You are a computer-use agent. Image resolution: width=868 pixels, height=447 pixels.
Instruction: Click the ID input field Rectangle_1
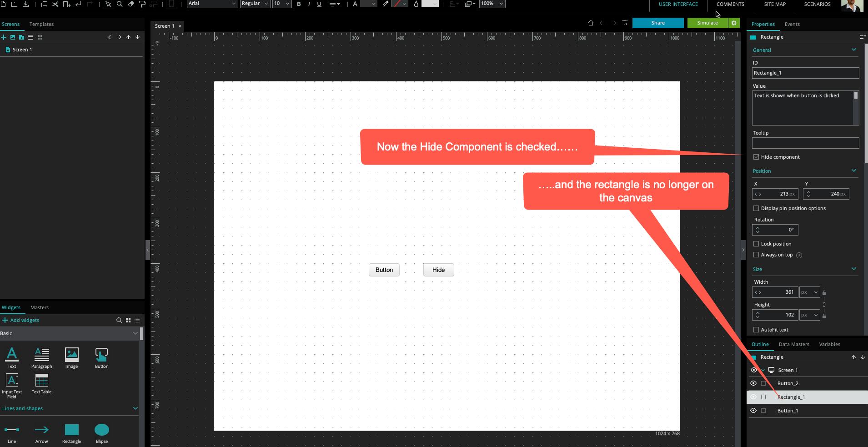point(805,73)
